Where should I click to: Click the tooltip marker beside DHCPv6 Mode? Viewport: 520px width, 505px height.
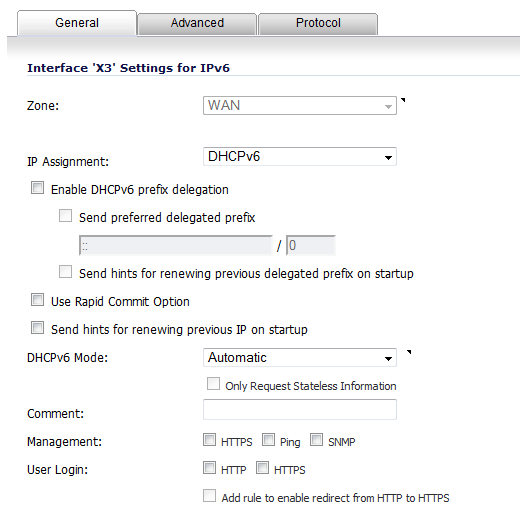409,352
